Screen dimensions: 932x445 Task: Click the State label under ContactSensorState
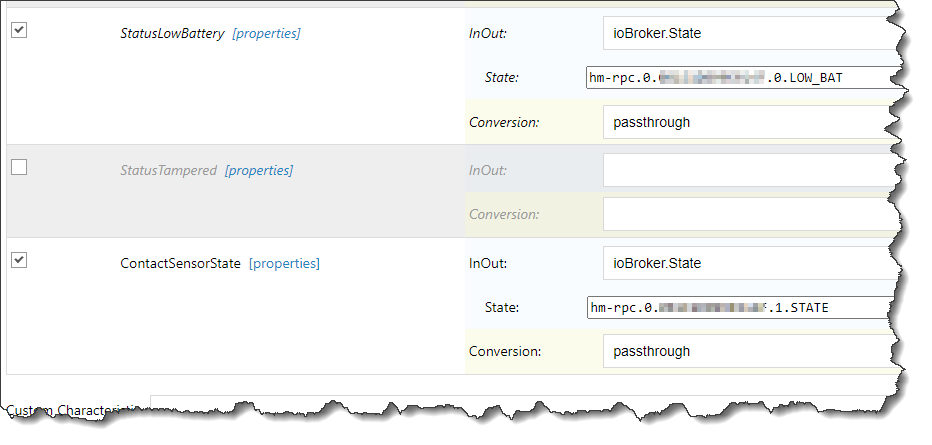(501, 308)
